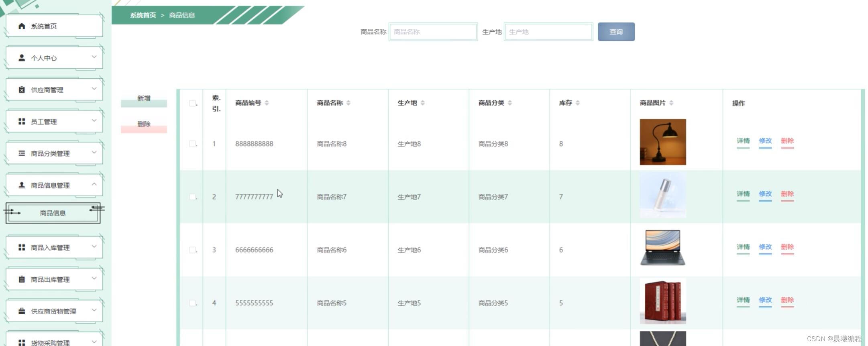Go to 系统首页 in the breadcrumb

coord(143,15)
